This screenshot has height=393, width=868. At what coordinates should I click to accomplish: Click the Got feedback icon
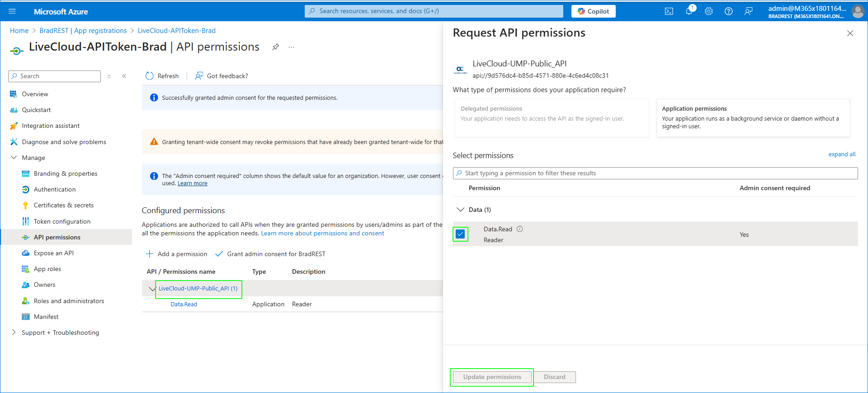(199, 76)
